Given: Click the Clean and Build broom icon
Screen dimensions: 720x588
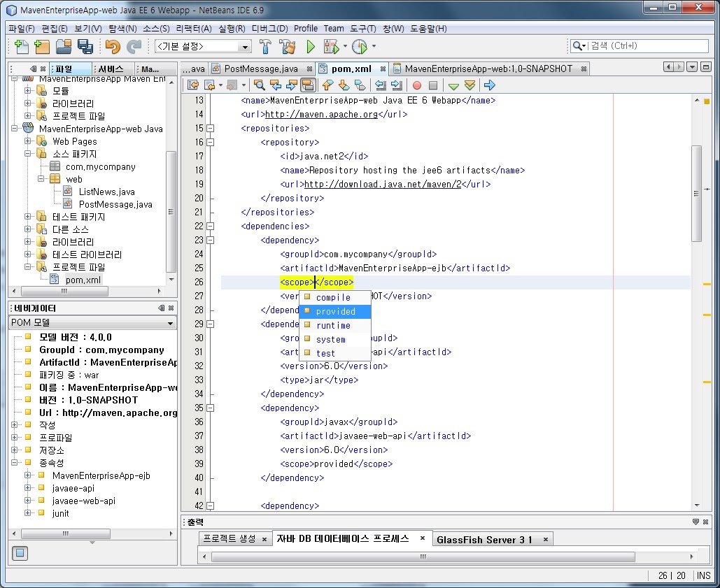Looking at the screenshot, I should (x=288, y=47).
